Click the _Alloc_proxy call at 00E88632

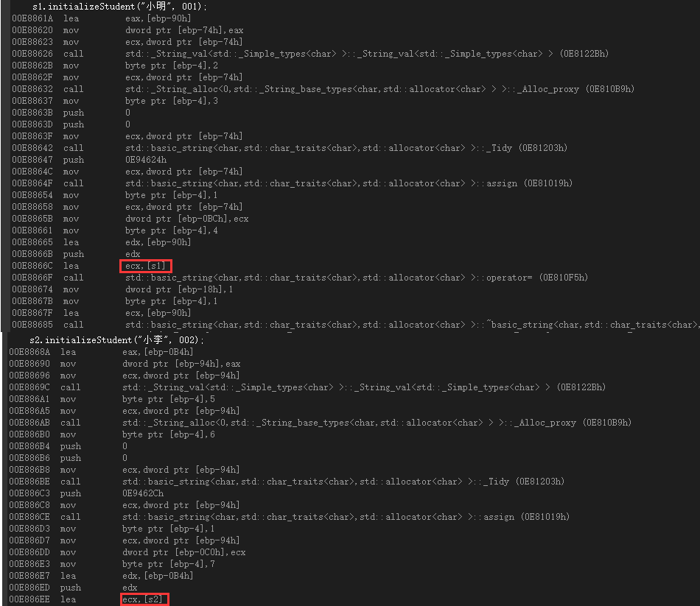[323, 89]
